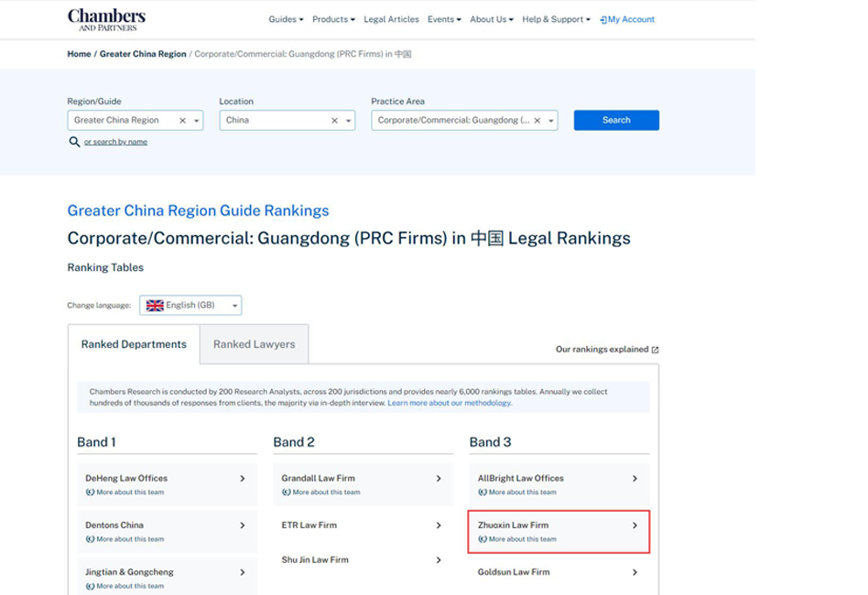Clear the Greater China Region selection
The image size is (868, 595).
pyautogui.click(x=183, y=120)
